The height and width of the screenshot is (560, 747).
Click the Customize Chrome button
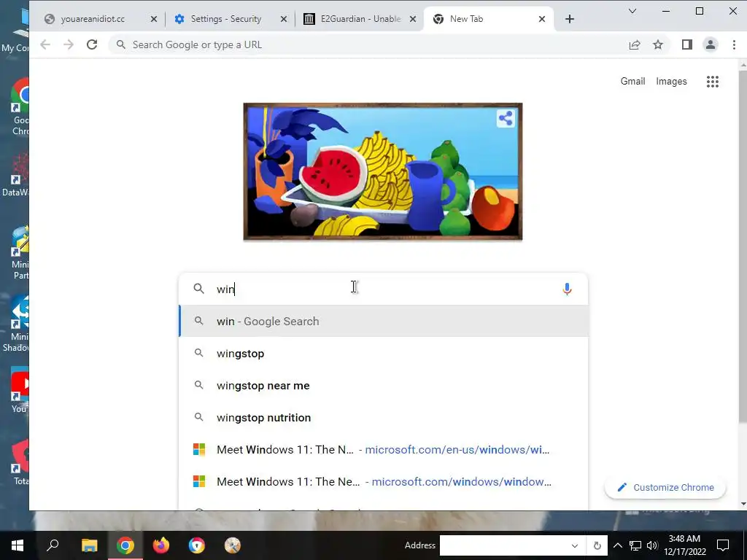tap(665, 487)
